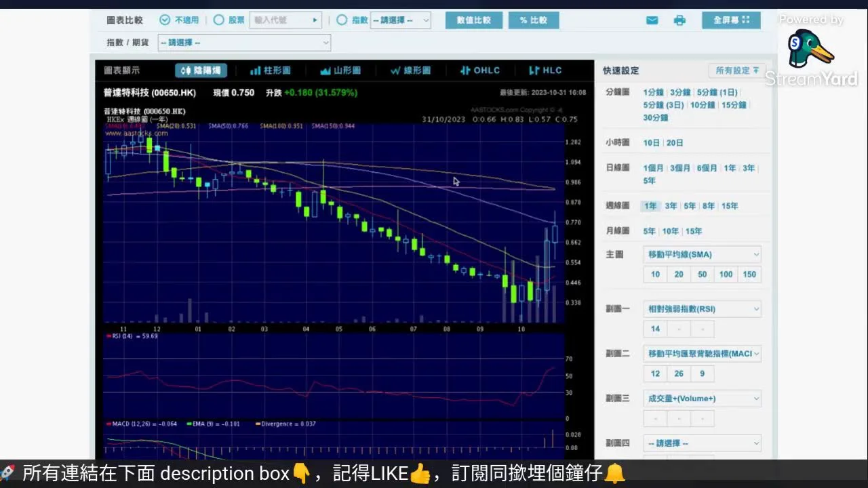Select the candlestick chart type (陰陽燭)

(201, 70)
